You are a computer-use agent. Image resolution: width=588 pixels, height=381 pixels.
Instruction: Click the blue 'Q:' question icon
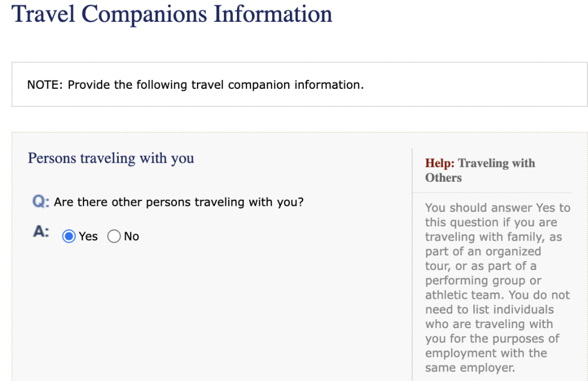[x=41, y=202]
